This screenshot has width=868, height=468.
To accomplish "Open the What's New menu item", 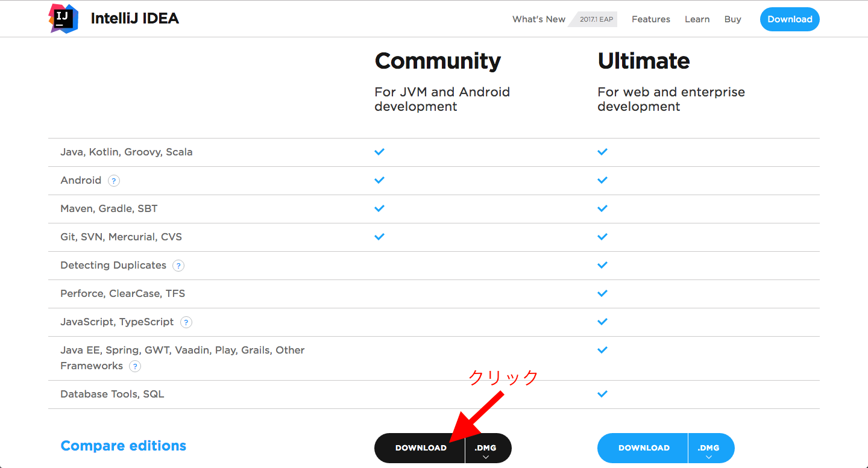I will click(539, 19).
